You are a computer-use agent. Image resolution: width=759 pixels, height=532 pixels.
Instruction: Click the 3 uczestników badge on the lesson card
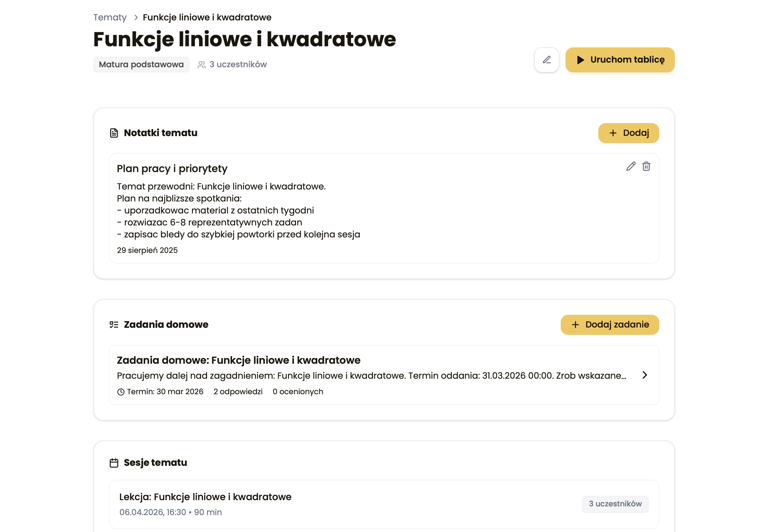tap(615, 504)
